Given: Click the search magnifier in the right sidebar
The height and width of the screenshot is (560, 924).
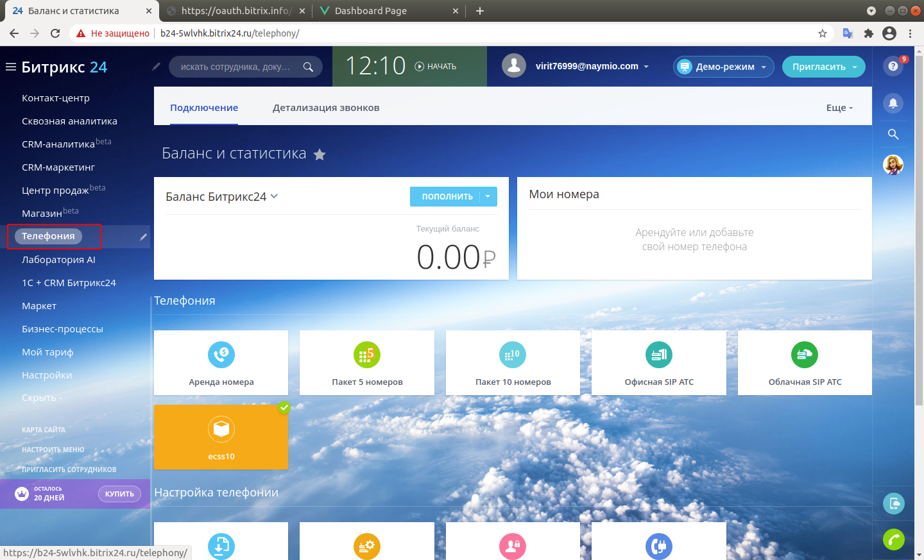Looking at the screenshot, I should (893, 134).
